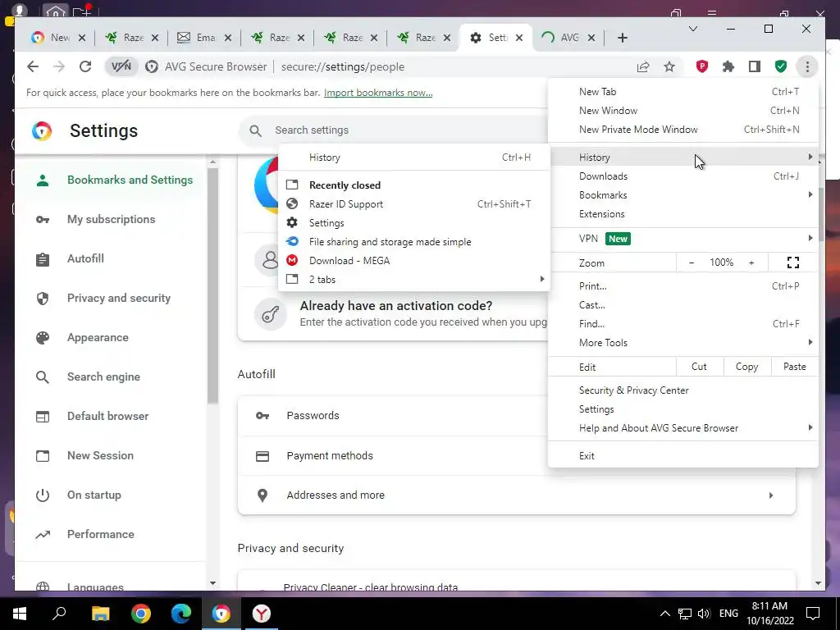
Task: Open Security & Privacy Center
Action: tap(683, 390)
